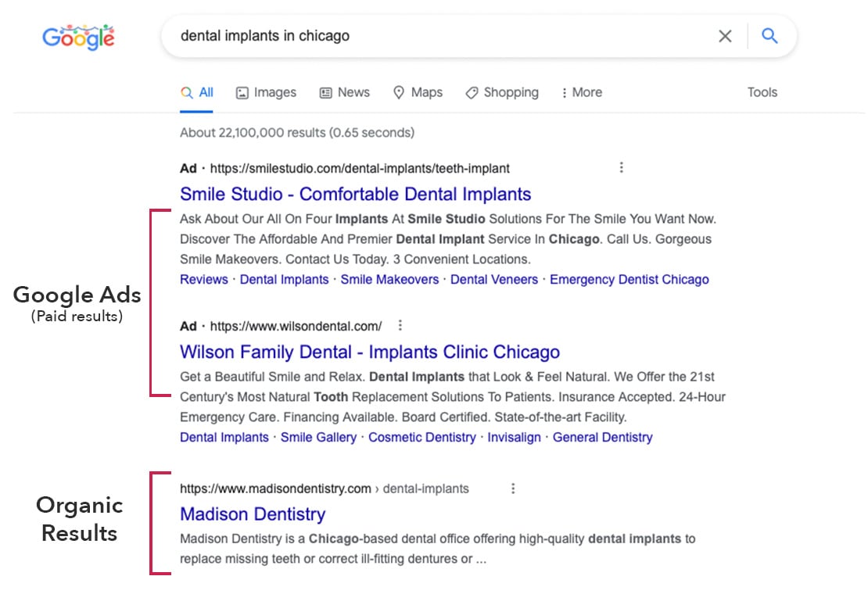This screenshot has height=594, width=868.
Task: Open search Tools
Action: 762,92
